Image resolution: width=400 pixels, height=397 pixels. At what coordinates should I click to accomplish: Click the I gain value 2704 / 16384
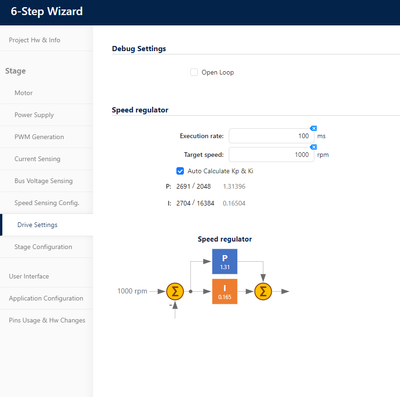[x=195, y=203]
